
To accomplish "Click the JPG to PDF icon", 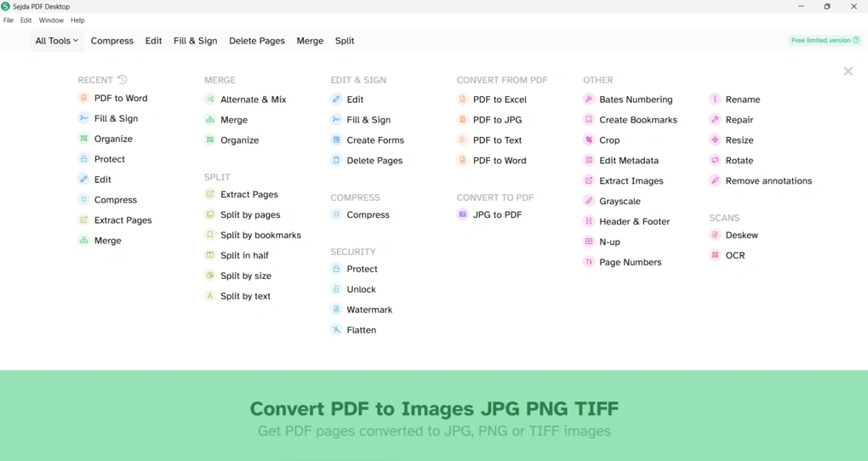I will pos(462,214).
